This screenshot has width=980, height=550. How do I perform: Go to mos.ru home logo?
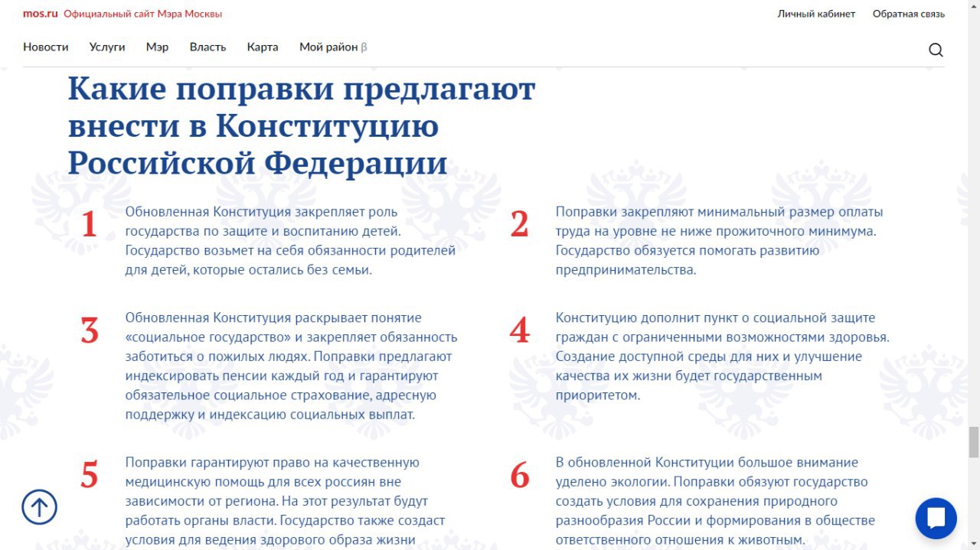[x=41, y=14]
